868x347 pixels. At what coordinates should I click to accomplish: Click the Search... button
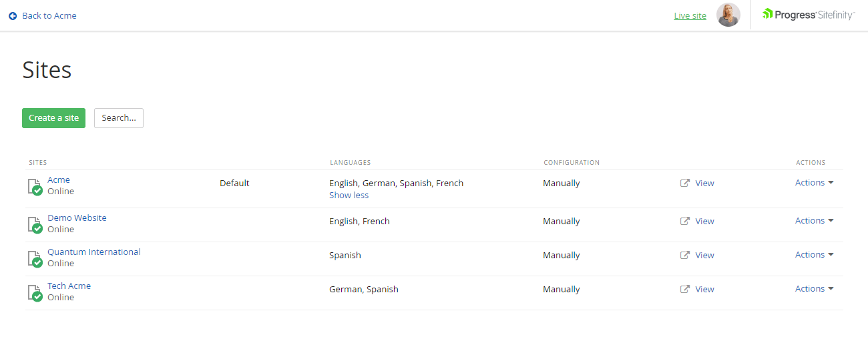[x=118, y=117]
